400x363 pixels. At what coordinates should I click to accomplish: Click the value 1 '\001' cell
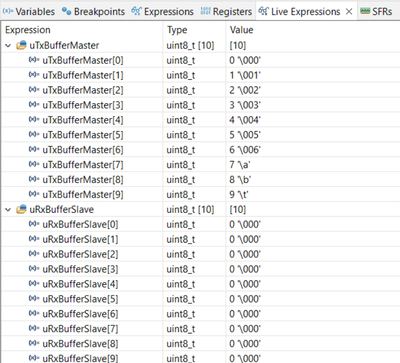click(x=245, y=75)
